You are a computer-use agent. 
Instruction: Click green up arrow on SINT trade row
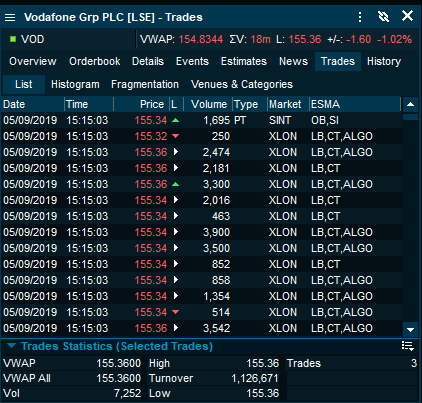pyautogui.click(x=175, y=120)
